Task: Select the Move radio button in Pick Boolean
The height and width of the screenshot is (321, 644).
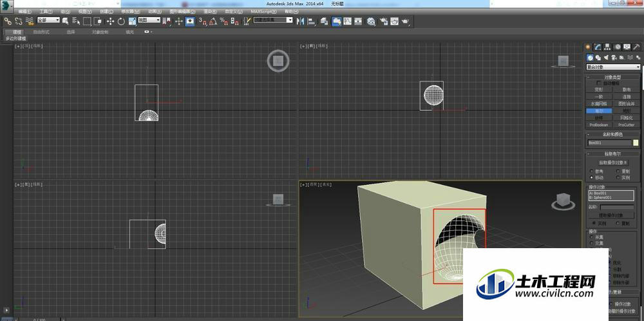Action: point(591,177)
